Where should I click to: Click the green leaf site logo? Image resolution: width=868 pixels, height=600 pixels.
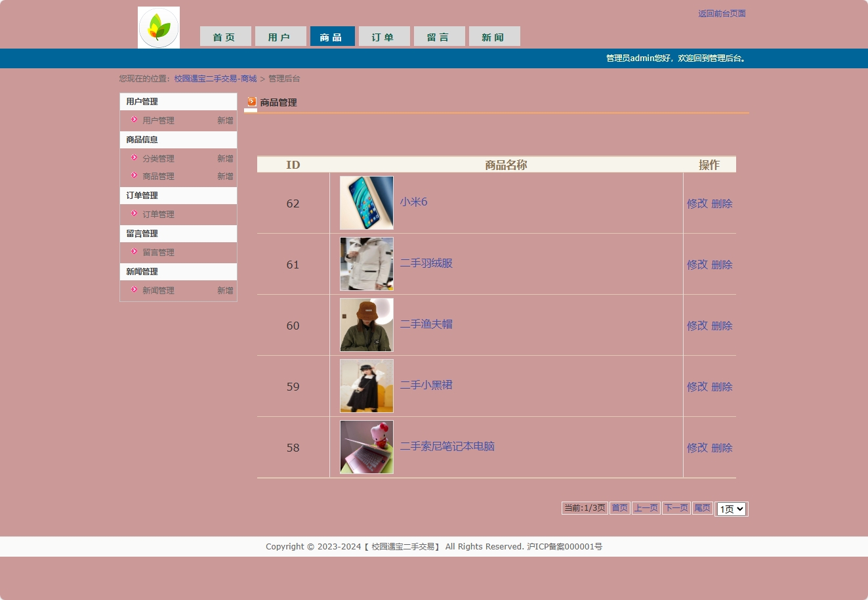(x=158, y=27)
